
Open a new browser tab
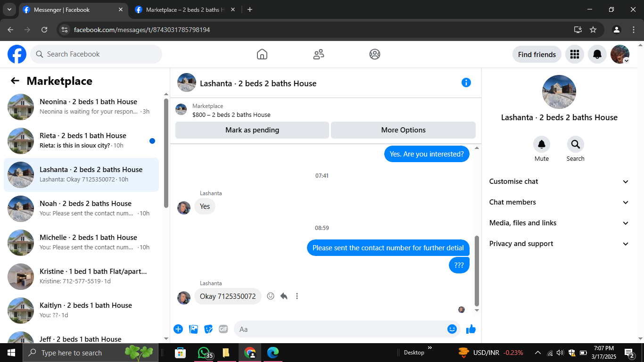point(250,9)
